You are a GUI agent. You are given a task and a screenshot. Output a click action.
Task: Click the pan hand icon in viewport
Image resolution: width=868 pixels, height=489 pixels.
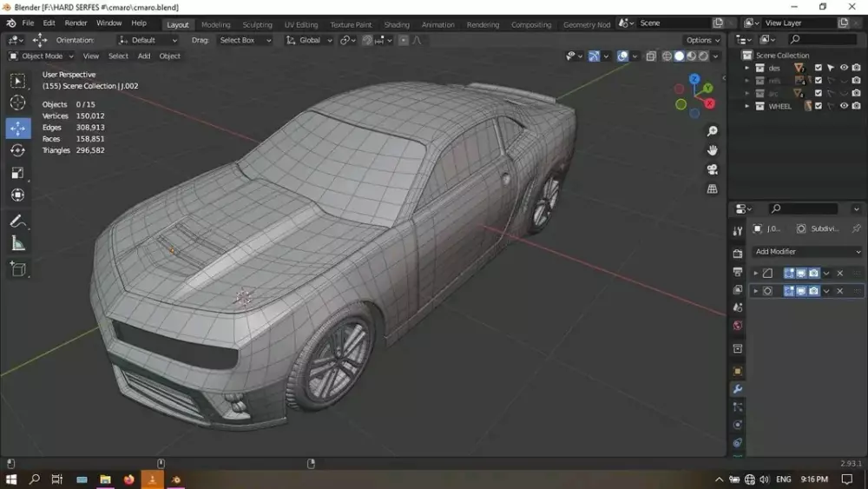pos(713,150)
